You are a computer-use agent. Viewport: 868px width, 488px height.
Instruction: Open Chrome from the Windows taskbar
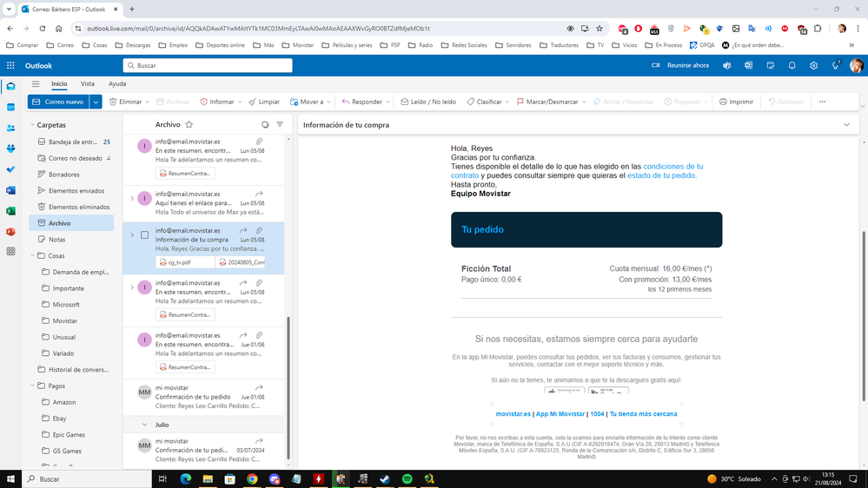coord(252,479)
